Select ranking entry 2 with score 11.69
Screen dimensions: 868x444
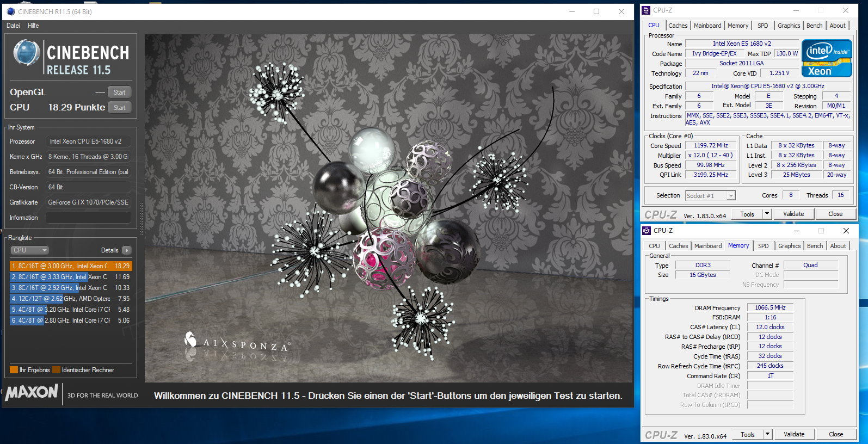71,277
